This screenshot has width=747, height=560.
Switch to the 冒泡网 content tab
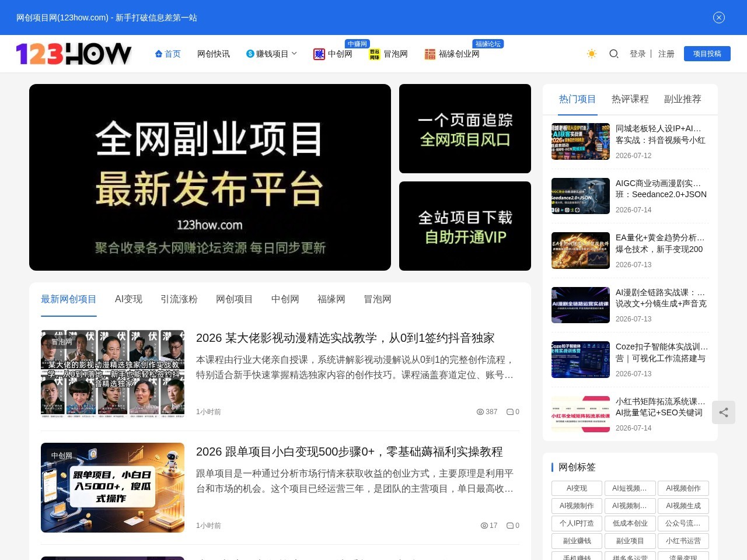378,299
